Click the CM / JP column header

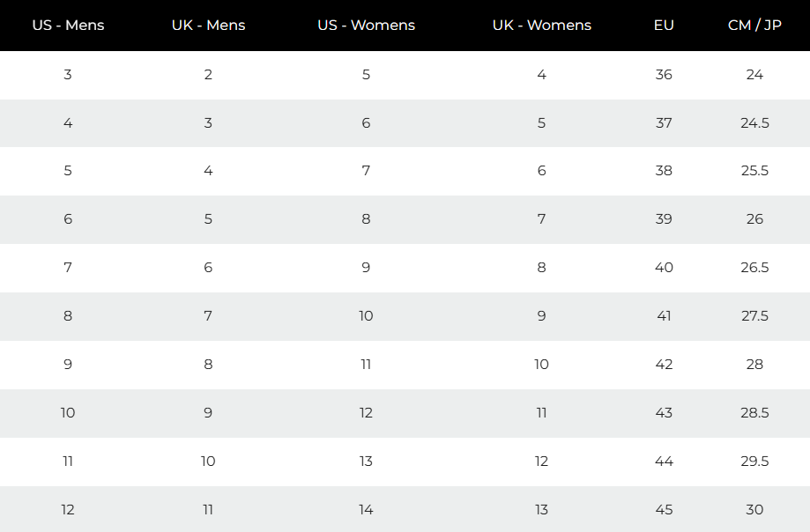pyautogui.click(x=754, y=25)
